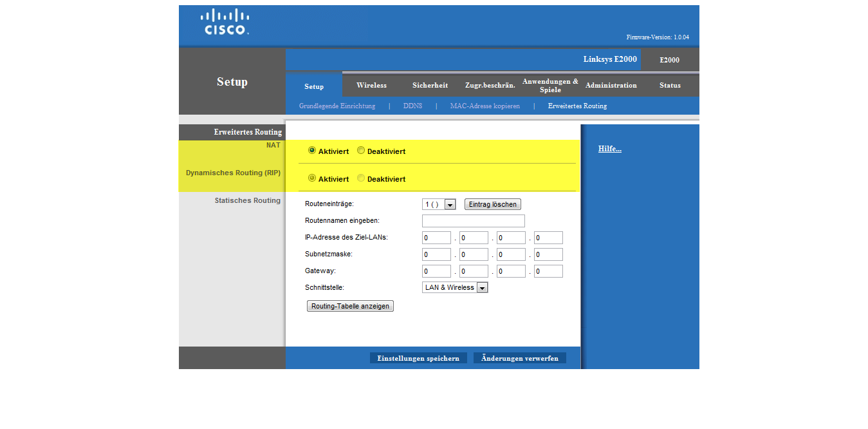The width and height of the screenshot is (868, 429).
Task: Open the Sicherheit tab
Action: click(430, 85)
